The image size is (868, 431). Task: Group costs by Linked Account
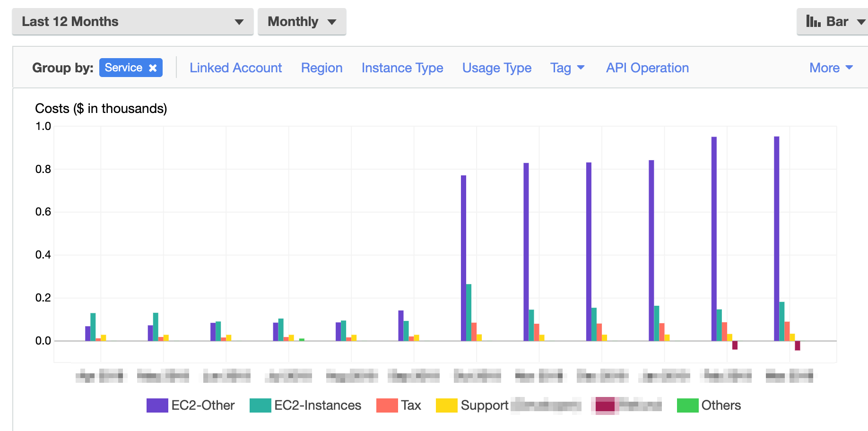coord(235,68)
